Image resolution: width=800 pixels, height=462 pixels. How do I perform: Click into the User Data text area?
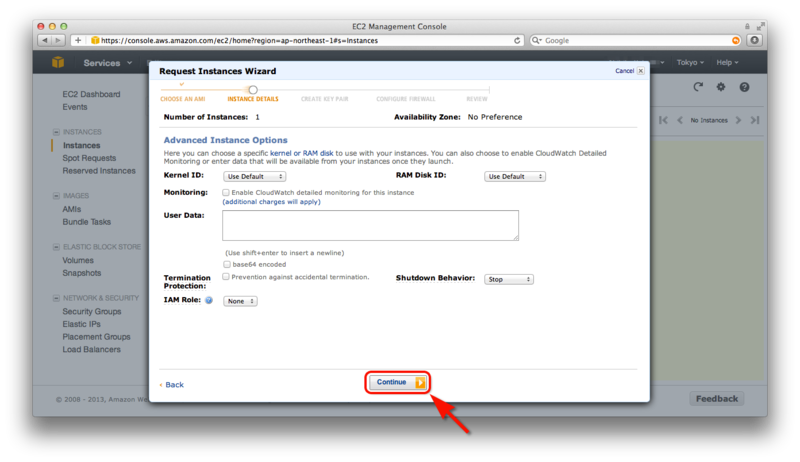[x=370, y=225]
